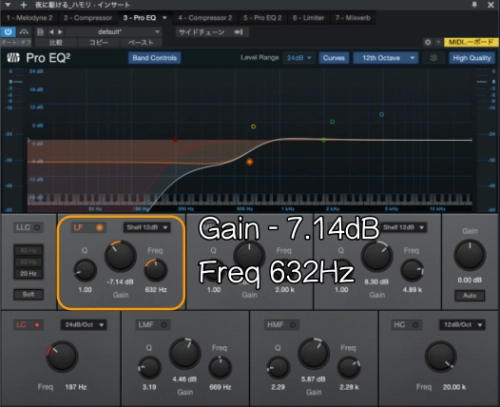The image size is (500, 407).
Task: Open the gear settings icon
Action: [x=428, y=42]
